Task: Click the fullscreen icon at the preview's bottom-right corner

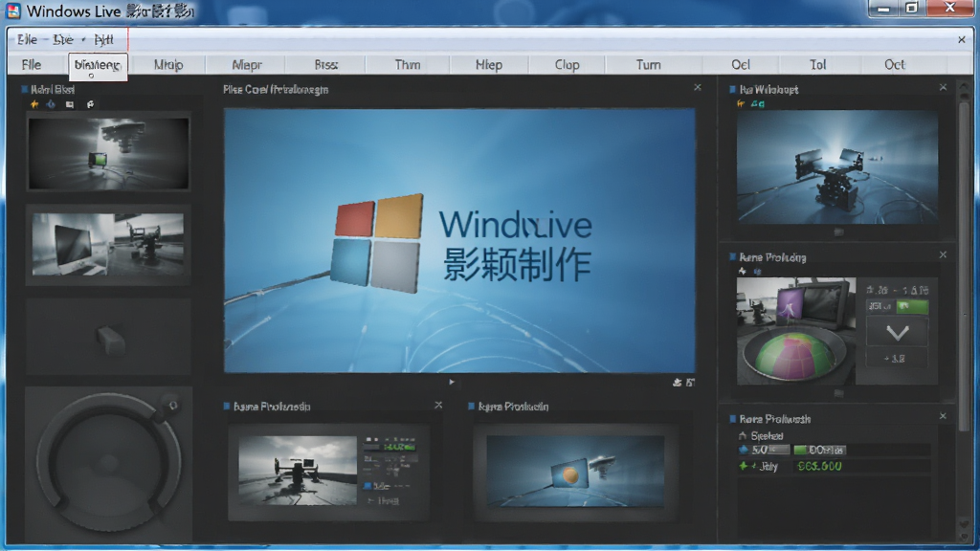Action: (x=690, y=383)
